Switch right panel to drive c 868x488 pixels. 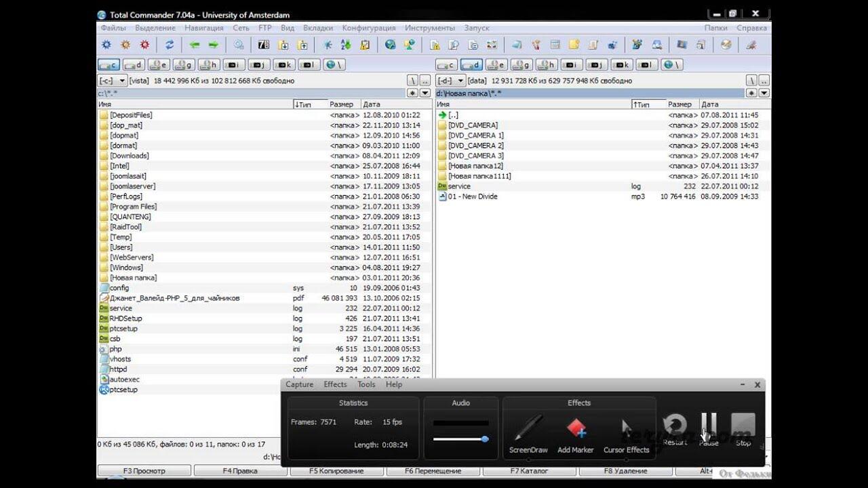click(447, 65)
